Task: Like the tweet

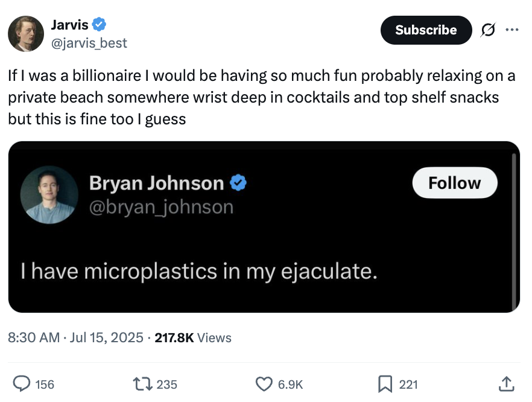Action: tap(264, 384)
